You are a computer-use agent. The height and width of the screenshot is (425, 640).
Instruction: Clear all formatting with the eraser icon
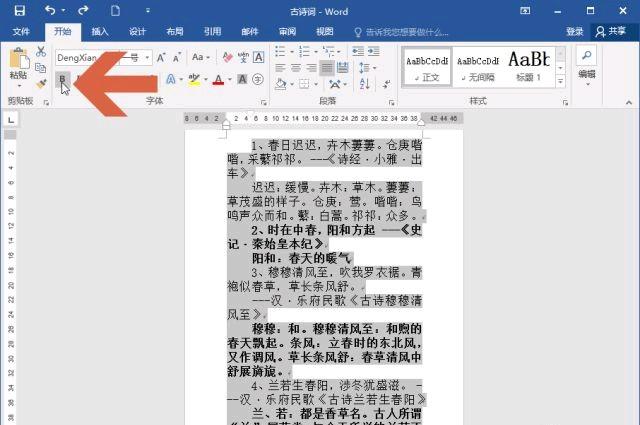227,57
